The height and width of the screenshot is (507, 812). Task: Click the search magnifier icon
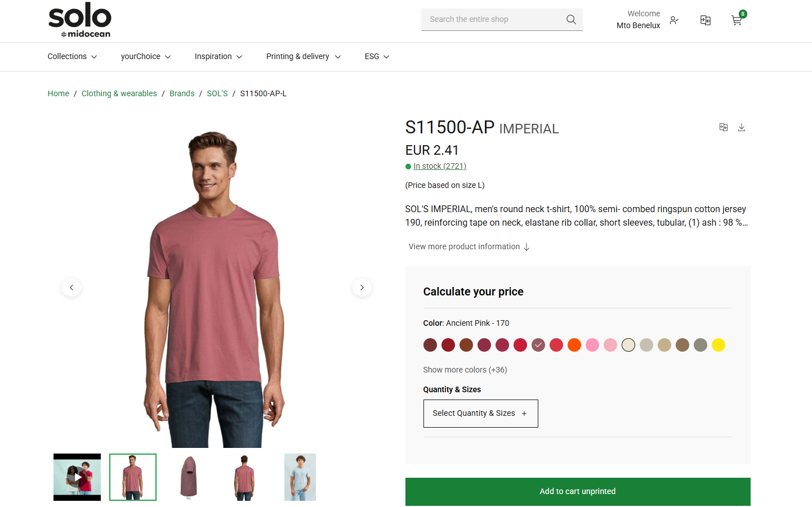[571, 20]
